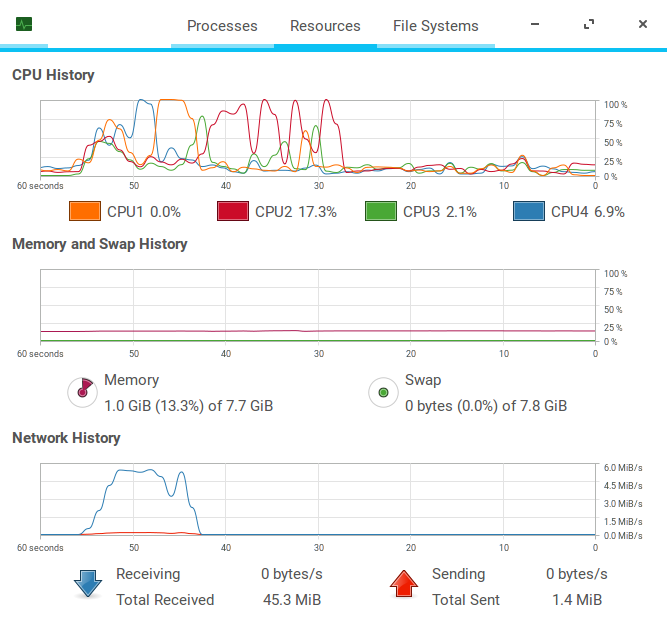Open the File Systems tab
This screenshot has height=621, width=667.
[x=436, y=26]
